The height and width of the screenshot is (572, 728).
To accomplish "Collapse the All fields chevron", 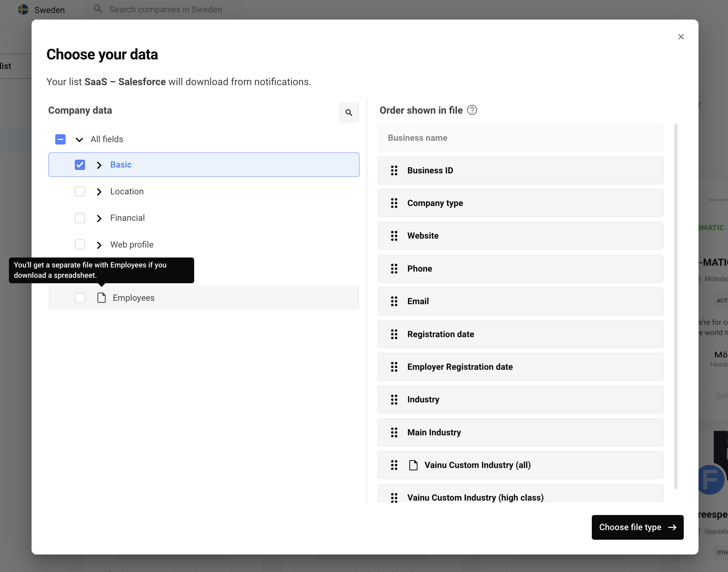I will coord(79,139).
